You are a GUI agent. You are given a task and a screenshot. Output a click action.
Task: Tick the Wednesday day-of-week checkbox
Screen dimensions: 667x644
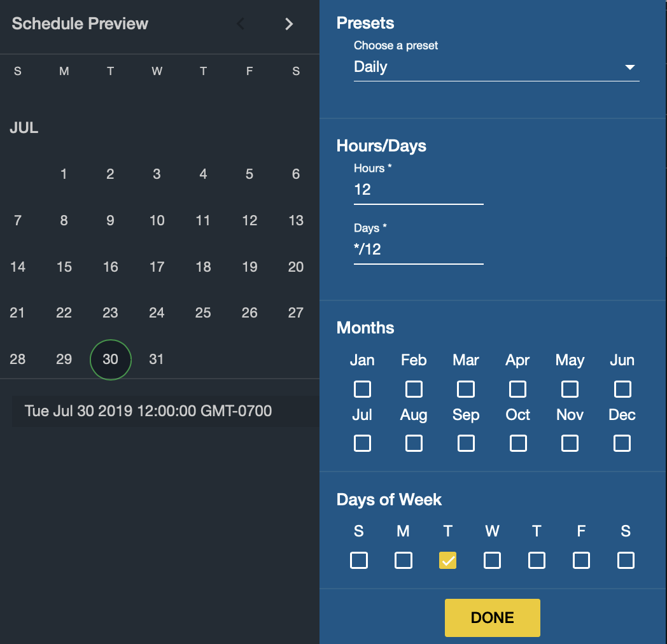(492, 561)
